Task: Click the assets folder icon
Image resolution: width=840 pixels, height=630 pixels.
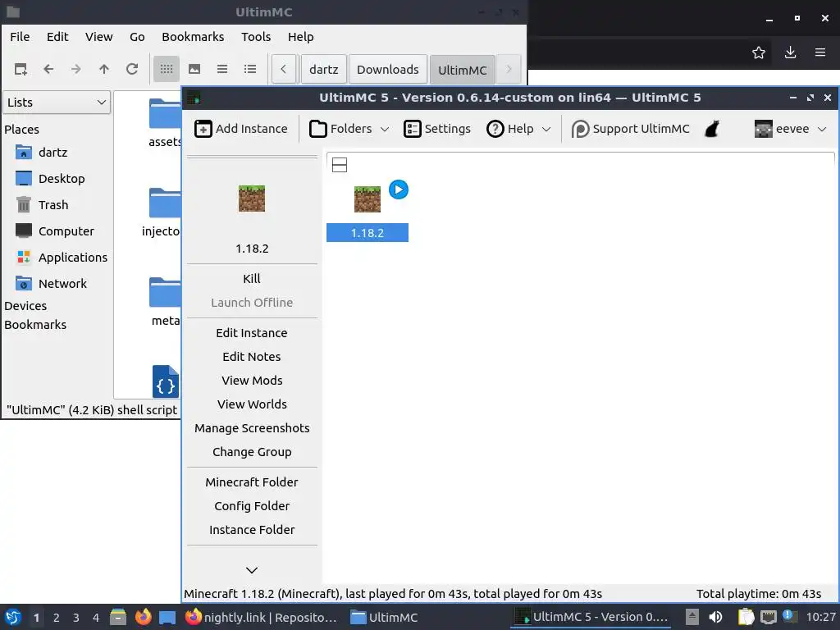Action: pos(164,113)
